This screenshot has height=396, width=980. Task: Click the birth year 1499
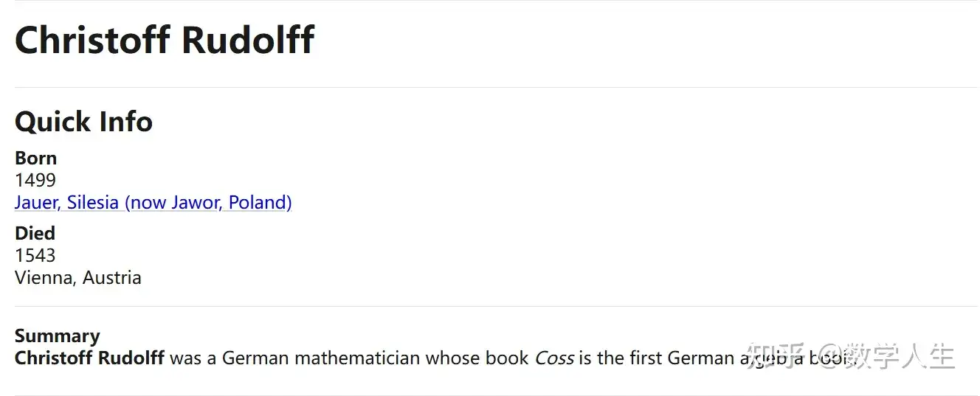tap(35, 181)
